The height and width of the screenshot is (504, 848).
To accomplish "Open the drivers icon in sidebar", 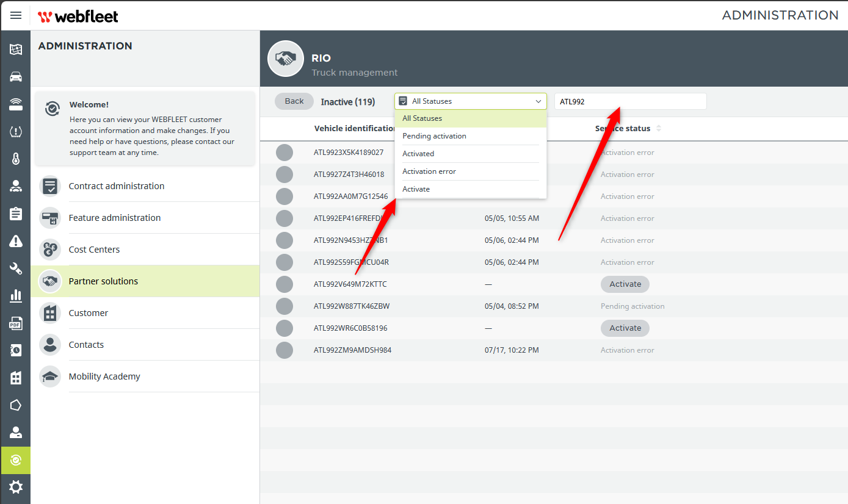I will (x=16, y=187).
